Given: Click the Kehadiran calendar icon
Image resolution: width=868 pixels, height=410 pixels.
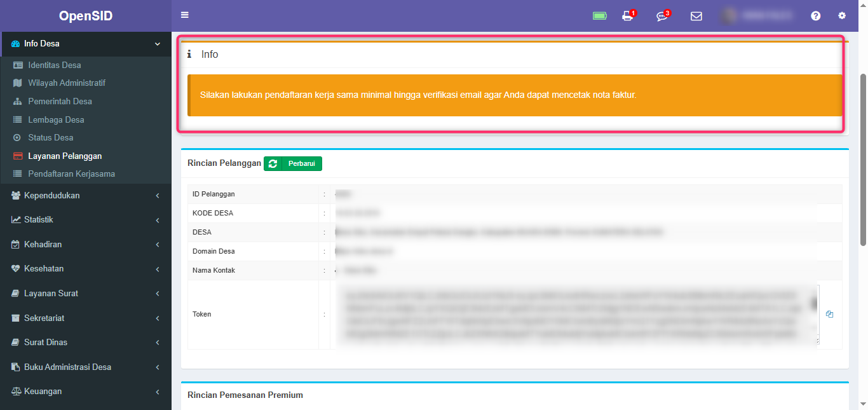Looking at the screenshot, I should pyautogui.click(x=16, y=245).
